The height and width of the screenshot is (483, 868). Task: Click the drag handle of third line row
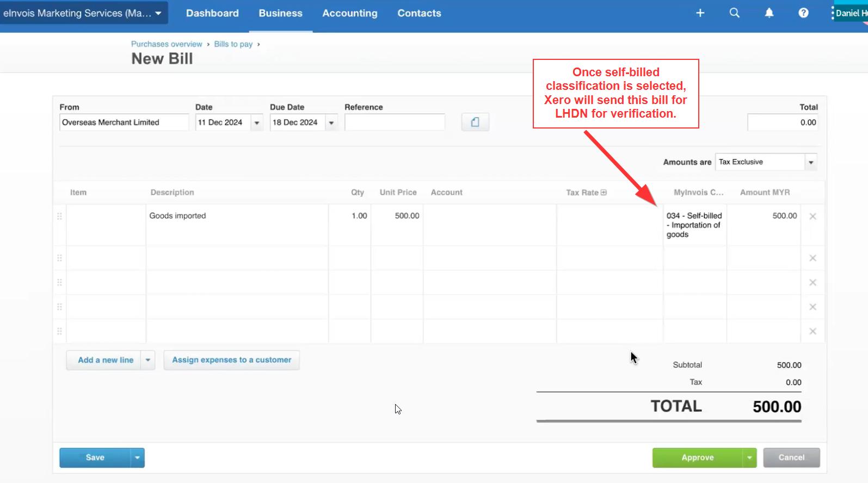pyautogui.click(x=59, y=283)
